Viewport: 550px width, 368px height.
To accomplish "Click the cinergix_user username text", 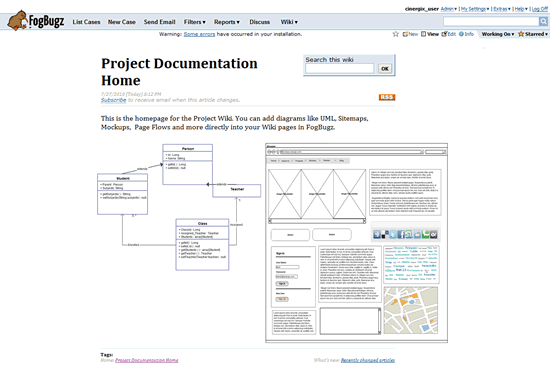I will tap(422, 9).
